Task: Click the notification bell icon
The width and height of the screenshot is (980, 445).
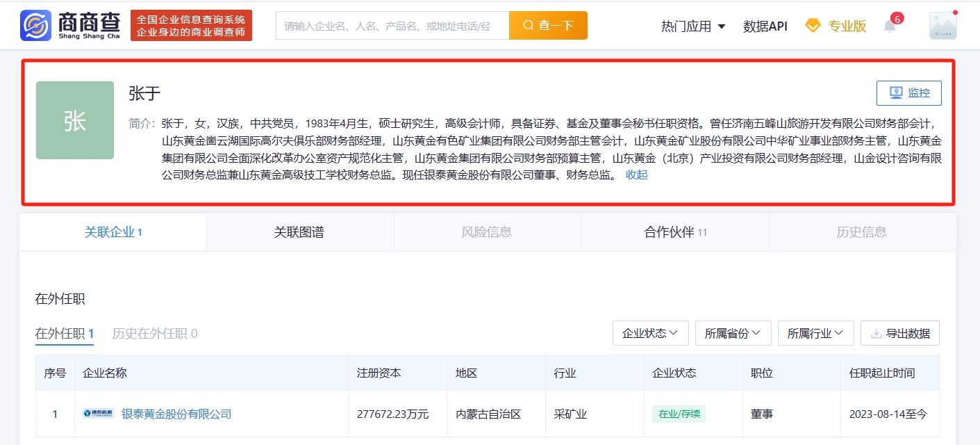Action: click(x=890, y=26)
